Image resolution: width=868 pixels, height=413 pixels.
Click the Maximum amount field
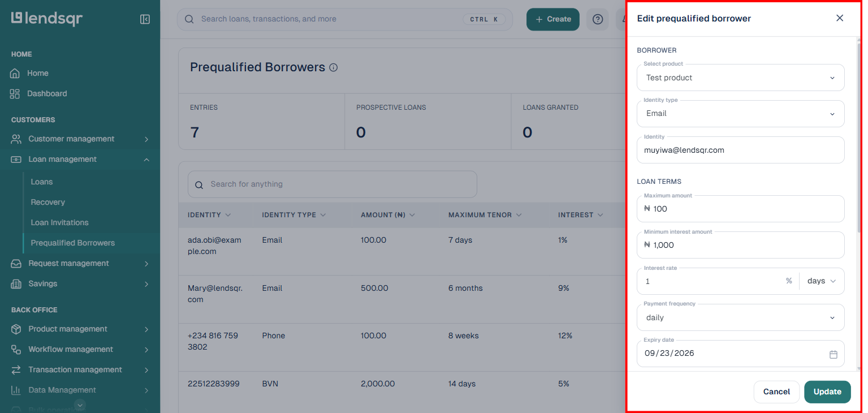click(741, 209)
